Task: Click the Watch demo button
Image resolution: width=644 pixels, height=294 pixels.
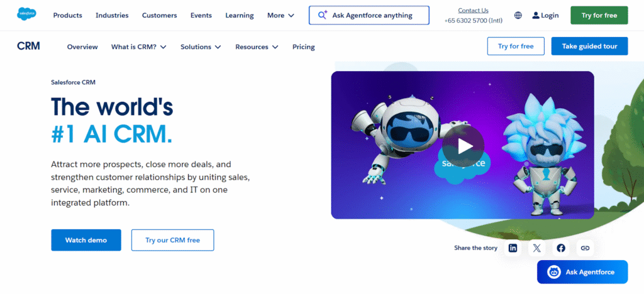Action: [x=86, y=240]
